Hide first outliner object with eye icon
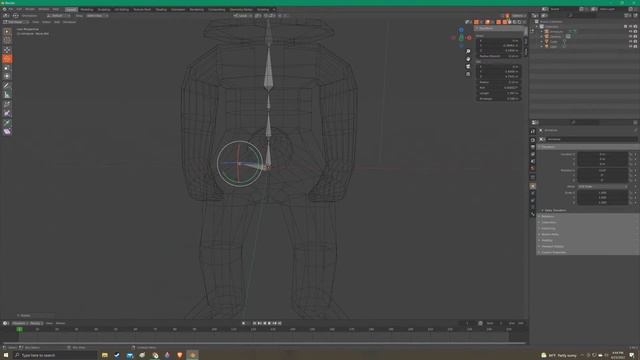This screenshot has width=640, height=360. (x=630, y=31)
